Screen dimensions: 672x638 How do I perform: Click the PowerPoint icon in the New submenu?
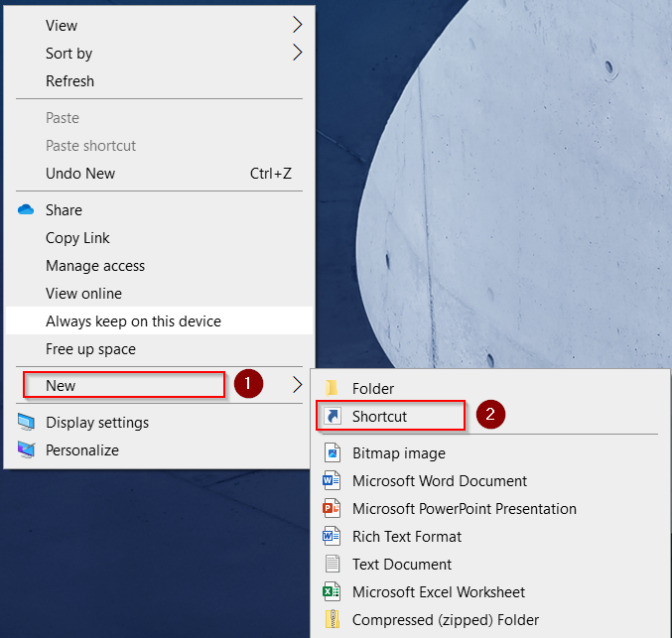tap(332, 509)
